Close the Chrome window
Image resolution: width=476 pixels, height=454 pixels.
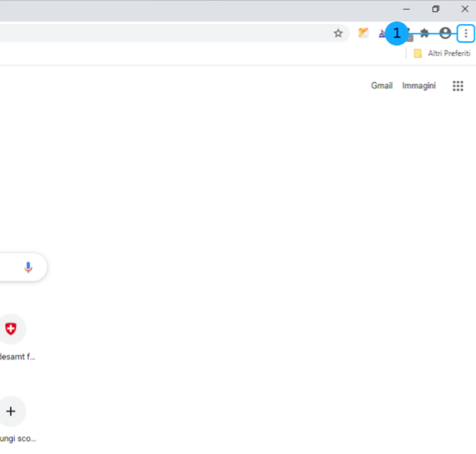(x=464, y=9)
